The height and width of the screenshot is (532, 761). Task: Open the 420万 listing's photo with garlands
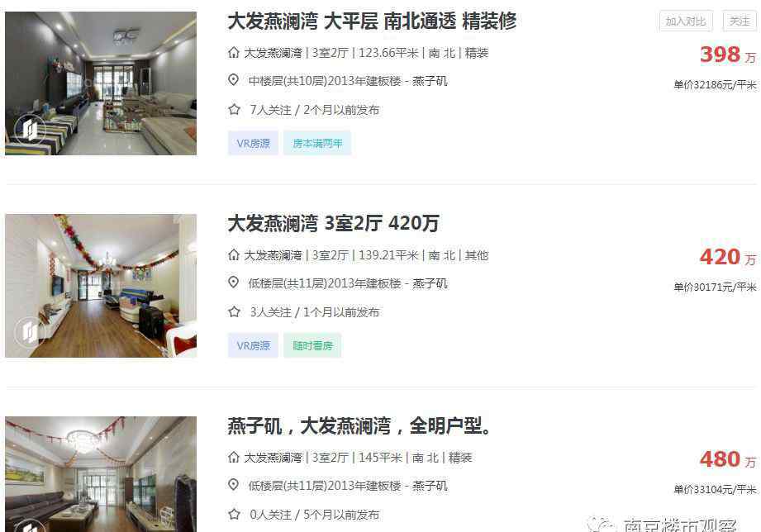coord(101,286)
